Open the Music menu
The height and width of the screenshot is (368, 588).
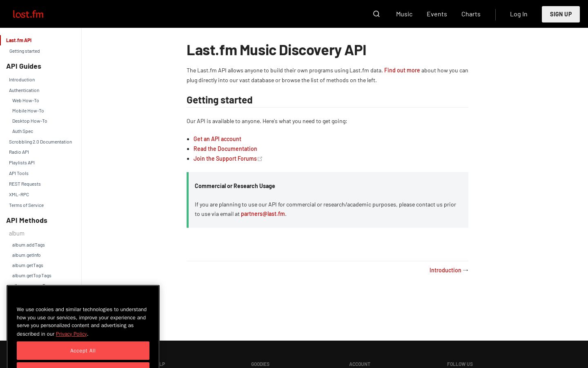point(404,14)
